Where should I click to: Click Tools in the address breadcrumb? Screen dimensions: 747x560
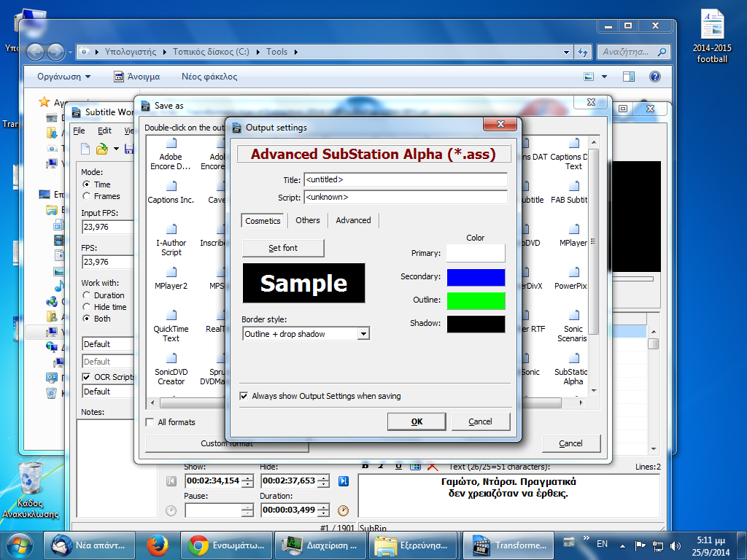[x=276, y=52]
